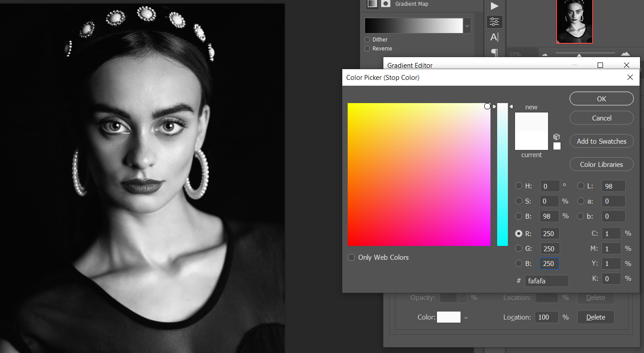The width and height of the screenshot is (644, 353).
Task: Open the Properties panel sliders icon
Action: pos(494,22)
